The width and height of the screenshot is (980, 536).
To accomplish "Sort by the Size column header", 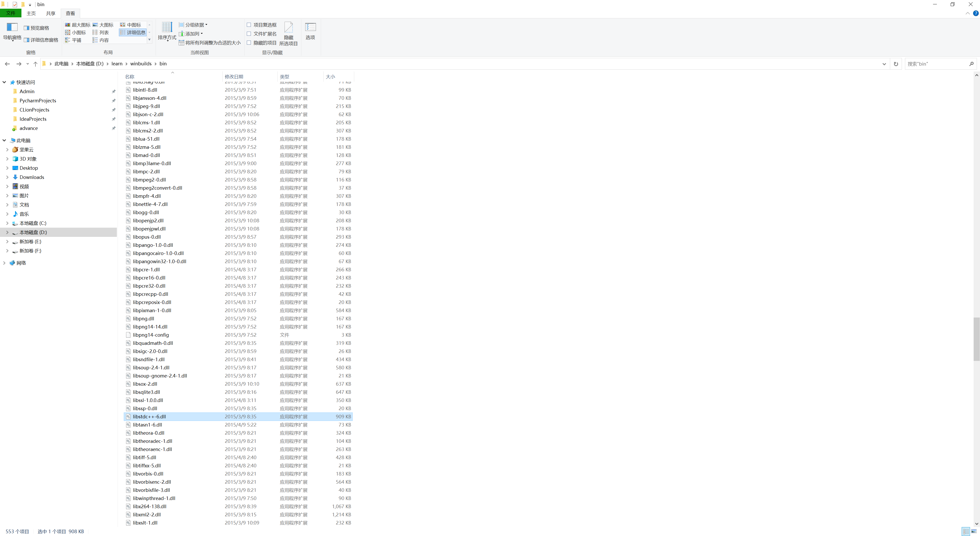I will coord(339,77).
